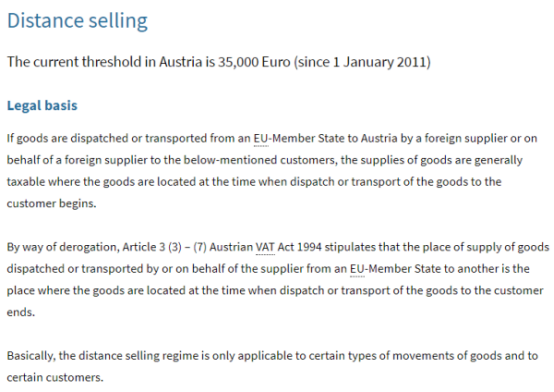Click the words 'foreign supplier or on' in the first paragraph
Viewport: 554px width, 392px height.
pyautogui.click(x=481, y=138)
